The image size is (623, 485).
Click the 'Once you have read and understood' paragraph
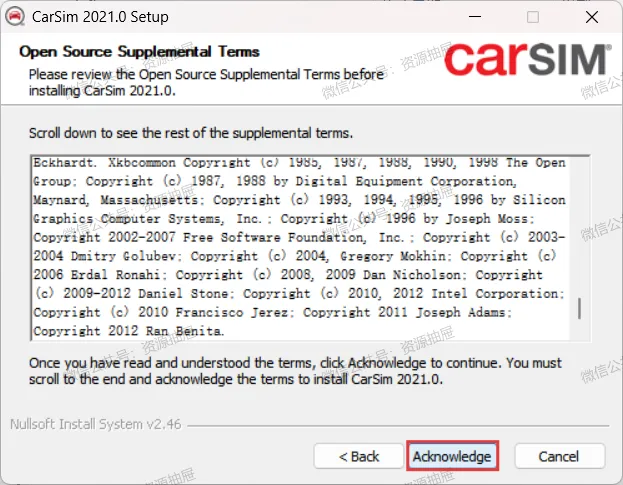tap(295, 371)
